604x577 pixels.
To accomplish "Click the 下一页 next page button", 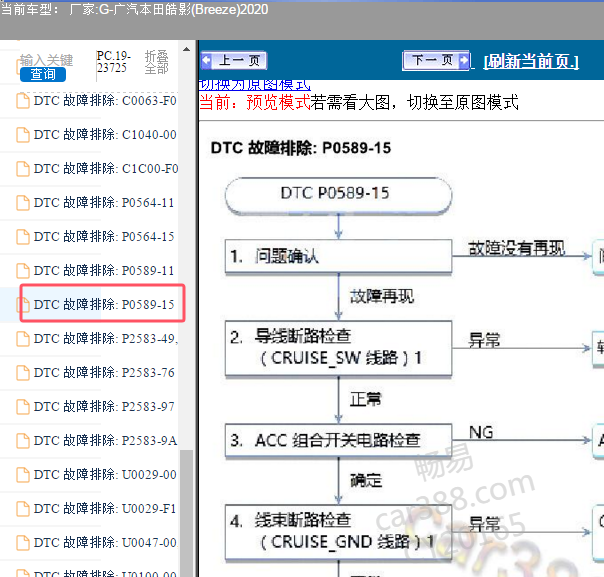I will [x=436, y=60].
